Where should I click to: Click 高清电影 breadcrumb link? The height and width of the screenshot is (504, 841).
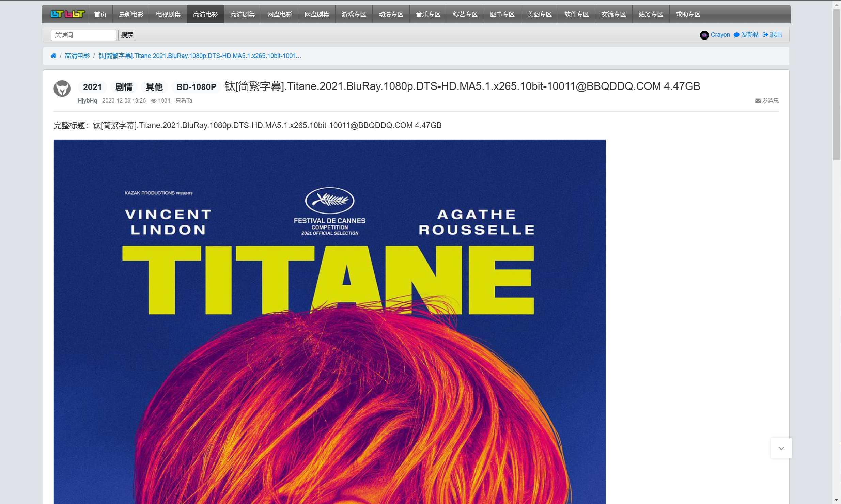pyautogui.click(x=77, y=56)
